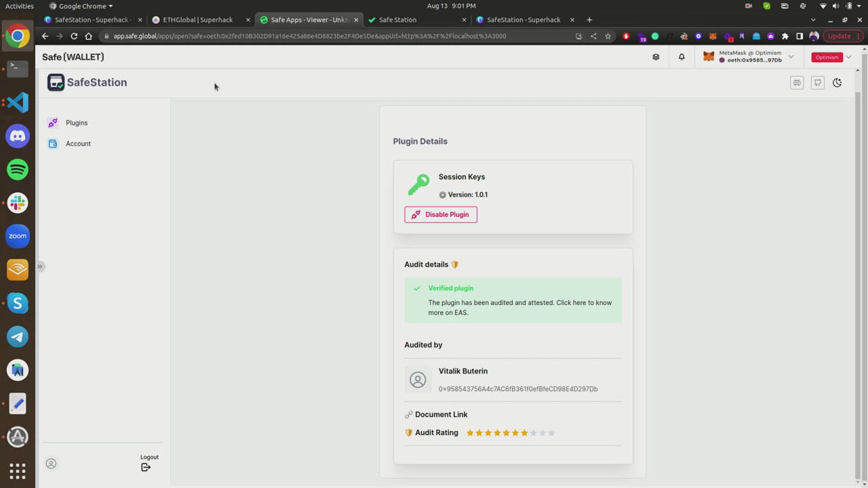Screen dimensions: 868x488
Task: Close the Safe Apps - Viewer tab
Action: (x=356, y=20)
